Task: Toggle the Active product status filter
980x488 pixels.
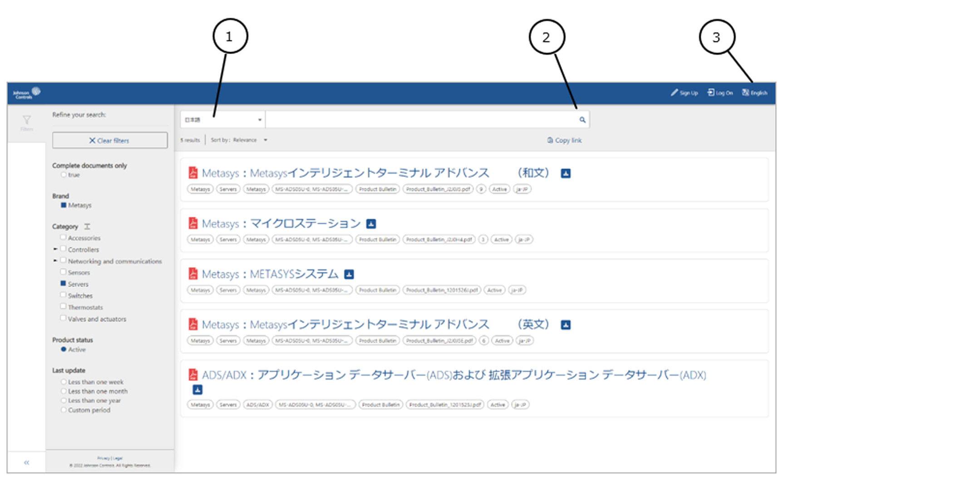Action: pos(64,350)
